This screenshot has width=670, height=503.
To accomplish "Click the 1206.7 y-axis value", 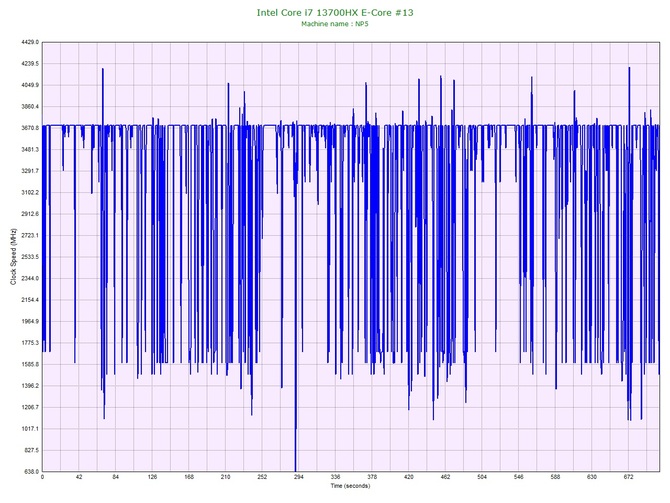I will (30, 407).
